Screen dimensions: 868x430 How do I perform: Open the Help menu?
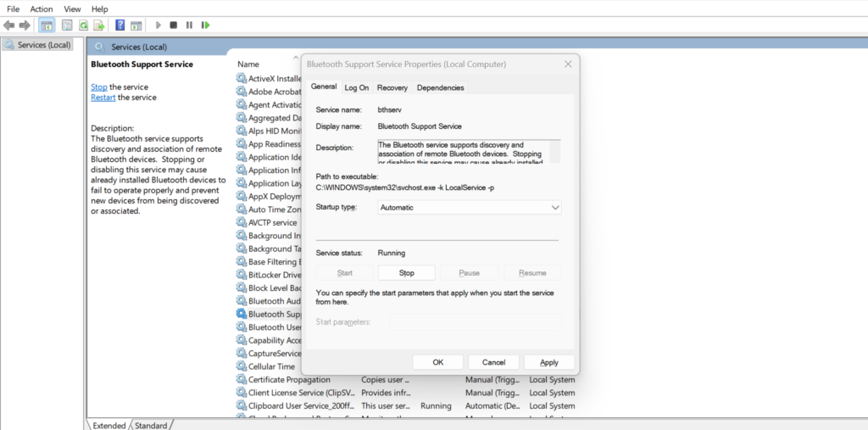[x=100, y=8]
